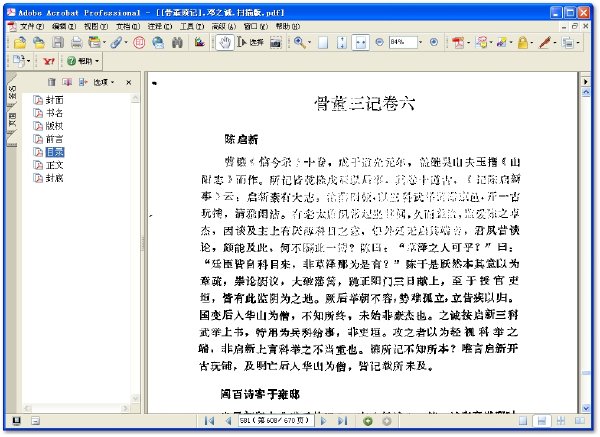Click the Send for Review icon
Viewport: 600px width, 437px height.
pos(501,42)
